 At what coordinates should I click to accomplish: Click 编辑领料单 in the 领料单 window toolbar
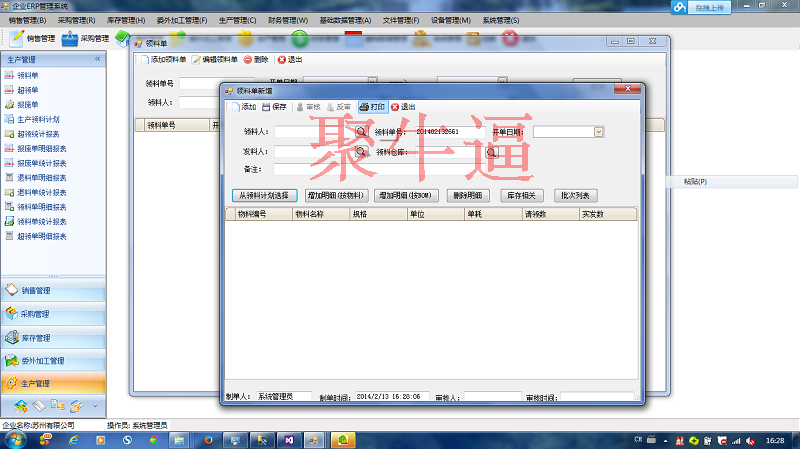tap(215, 60)
